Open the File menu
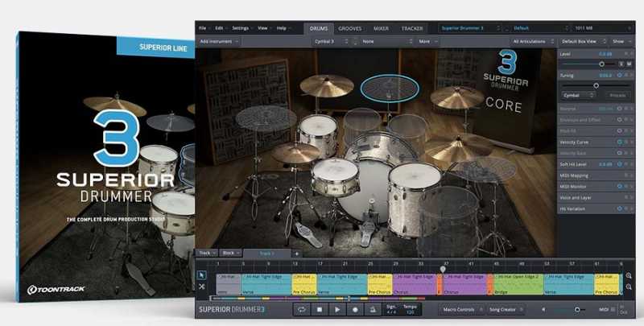Screen dimensions: 644x326 click(x=204, y=28)
